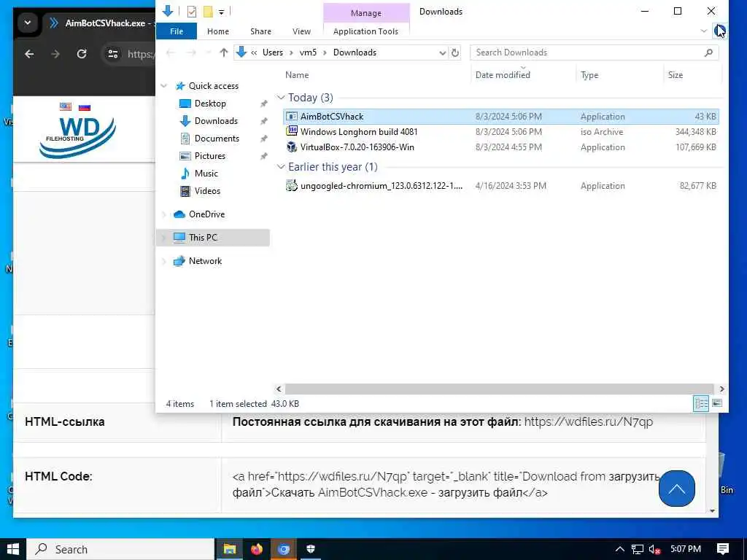Switch to the Home ribbon tab

(x=217, y=31)
